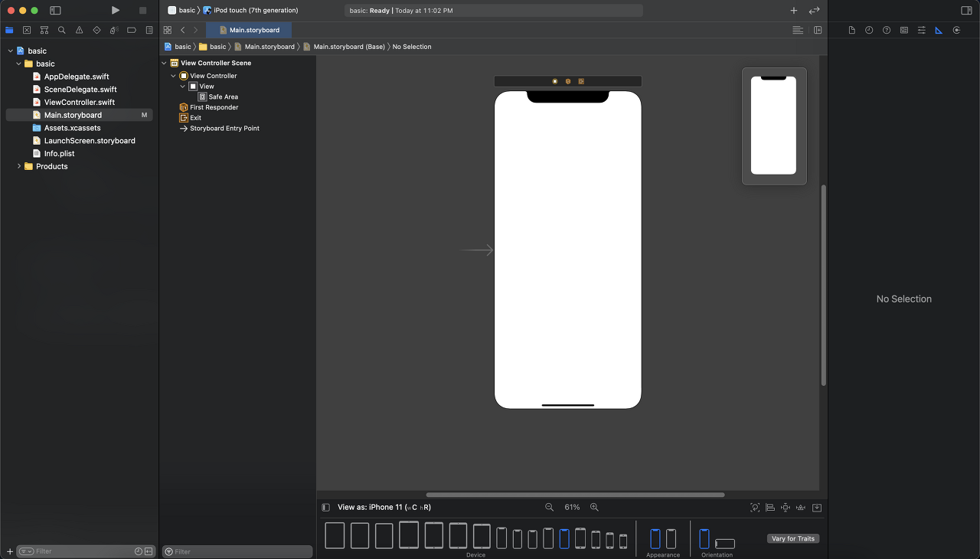Click the Vary for Traits button
Image resolution: width=980 pixels, height=559 pixels.
click(793, 538)
